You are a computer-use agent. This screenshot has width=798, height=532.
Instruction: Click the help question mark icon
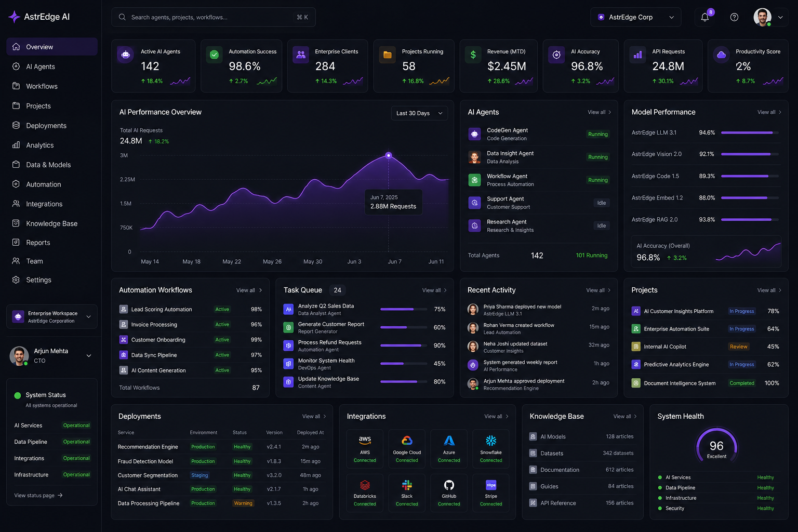[x=734, y=17]
